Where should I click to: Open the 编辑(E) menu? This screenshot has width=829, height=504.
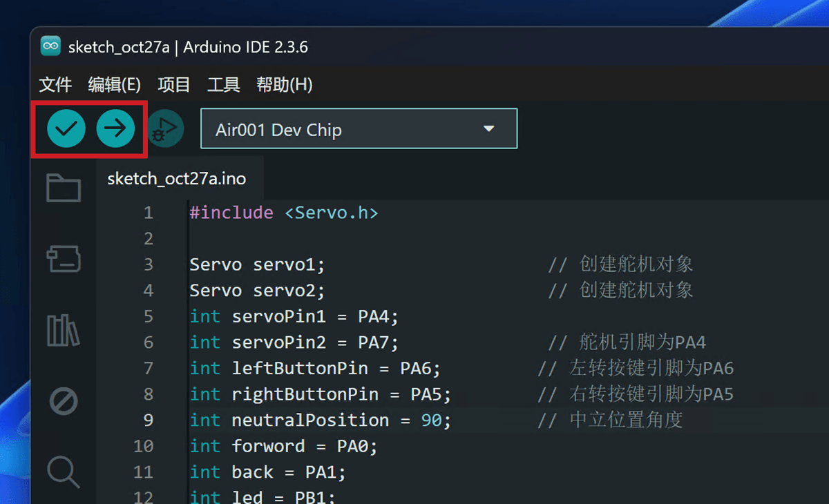click(x=115, y=85)
